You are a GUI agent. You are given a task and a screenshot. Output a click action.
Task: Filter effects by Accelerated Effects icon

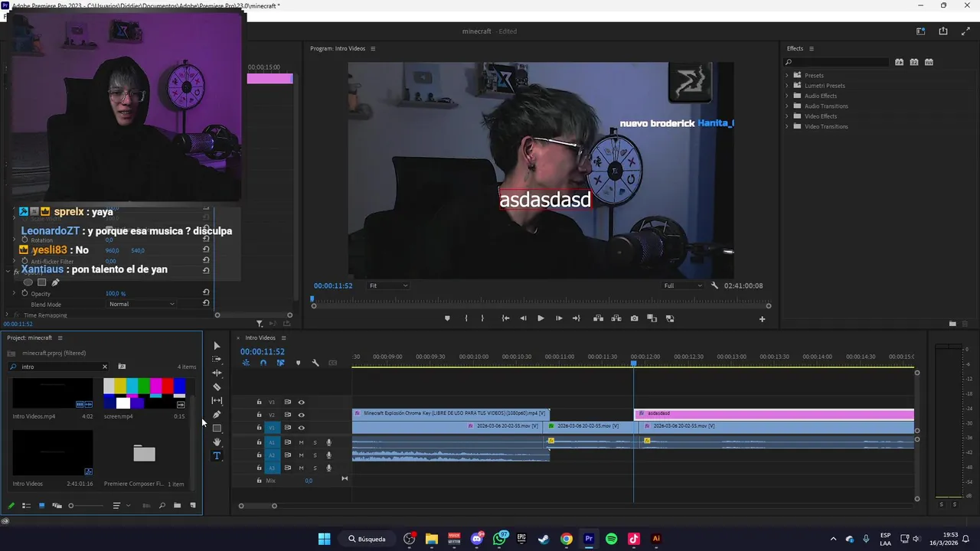pos(899,62)
